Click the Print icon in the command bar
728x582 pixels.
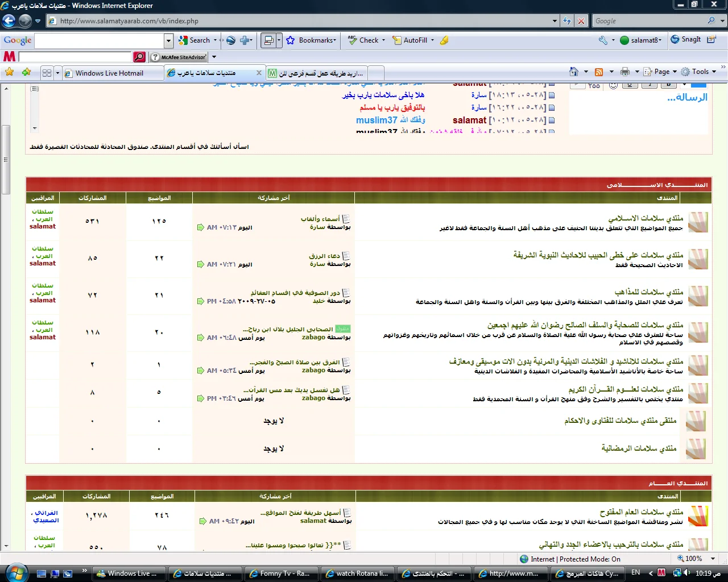coord(625,72)
